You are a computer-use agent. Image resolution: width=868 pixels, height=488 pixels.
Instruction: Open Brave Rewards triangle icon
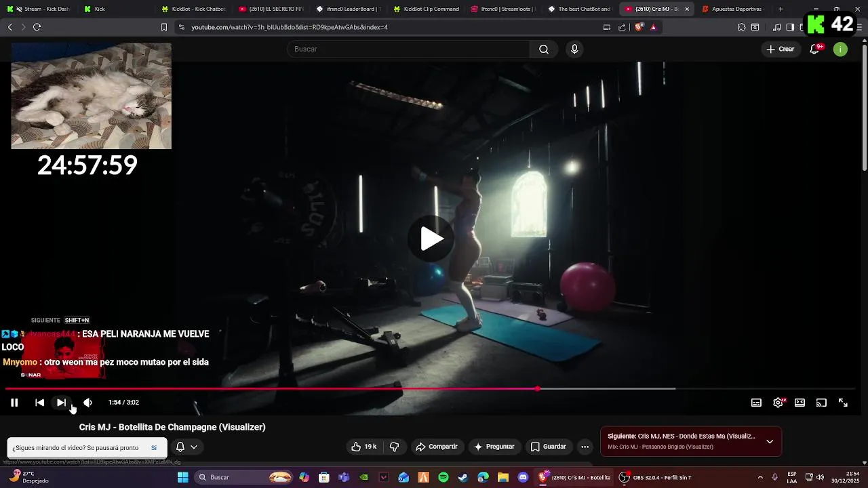pyautogui.click(x=654, y=27)
